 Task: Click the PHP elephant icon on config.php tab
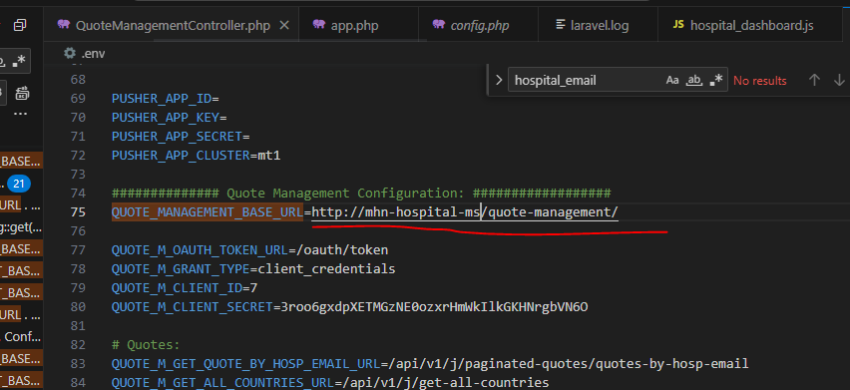click(439, 25)
